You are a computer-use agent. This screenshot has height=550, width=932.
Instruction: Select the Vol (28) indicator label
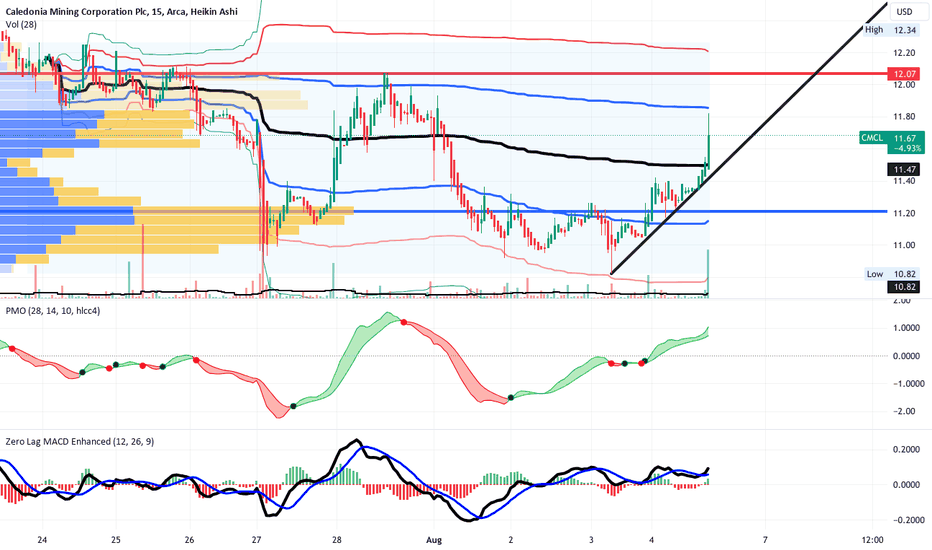pyautogui.click(x=21, y=24)
